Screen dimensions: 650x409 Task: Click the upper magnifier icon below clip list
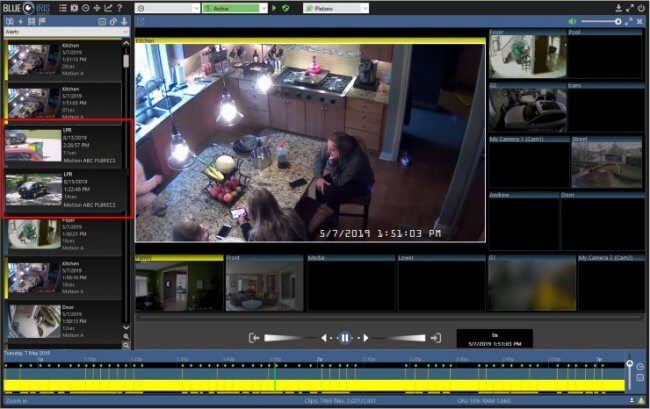pos(126,336)
